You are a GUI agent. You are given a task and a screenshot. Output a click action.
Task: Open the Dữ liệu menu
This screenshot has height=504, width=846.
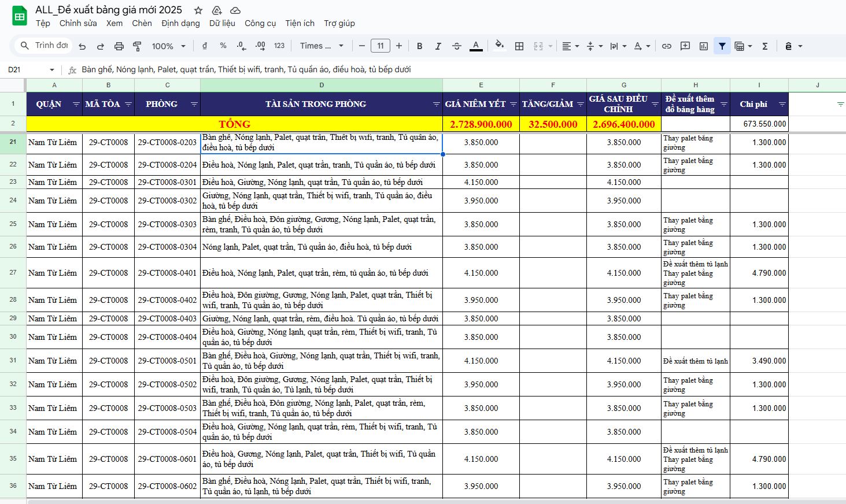222,23
